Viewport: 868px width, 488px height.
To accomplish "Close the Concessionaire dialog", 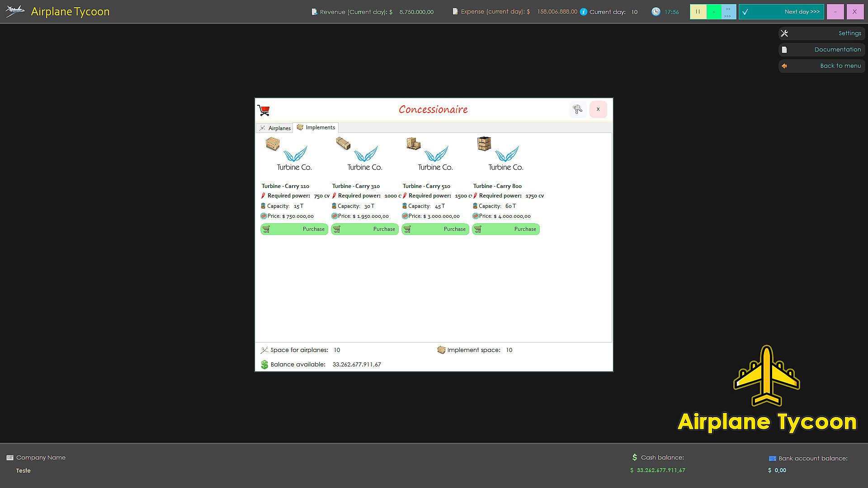I will coord(598,109).
